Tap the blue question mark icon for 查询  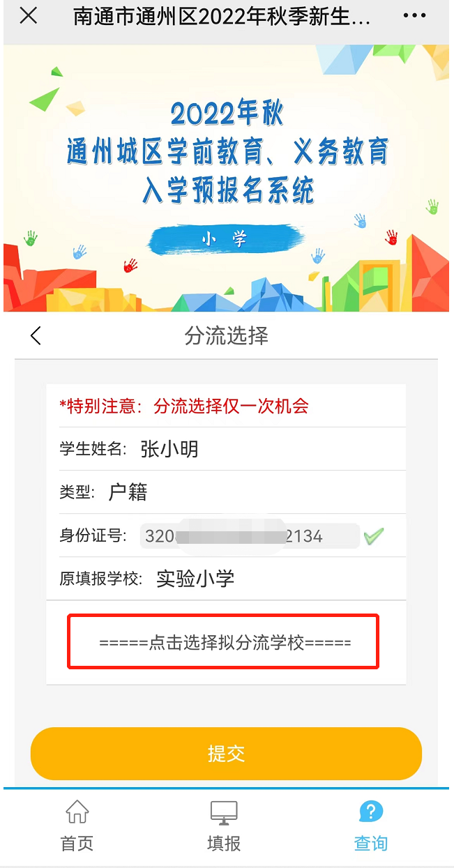[370, 812]
